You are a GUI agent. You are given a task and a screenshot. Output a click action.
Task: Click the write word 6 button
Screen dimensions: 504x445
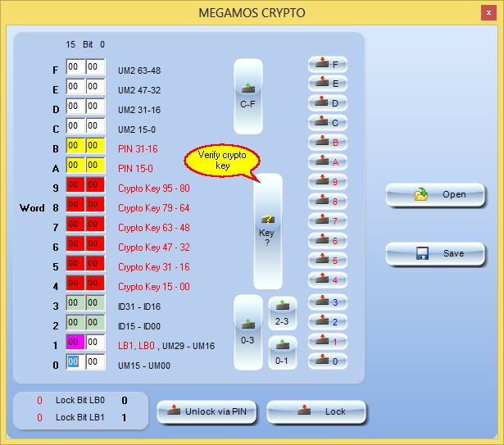pos(328,240)
